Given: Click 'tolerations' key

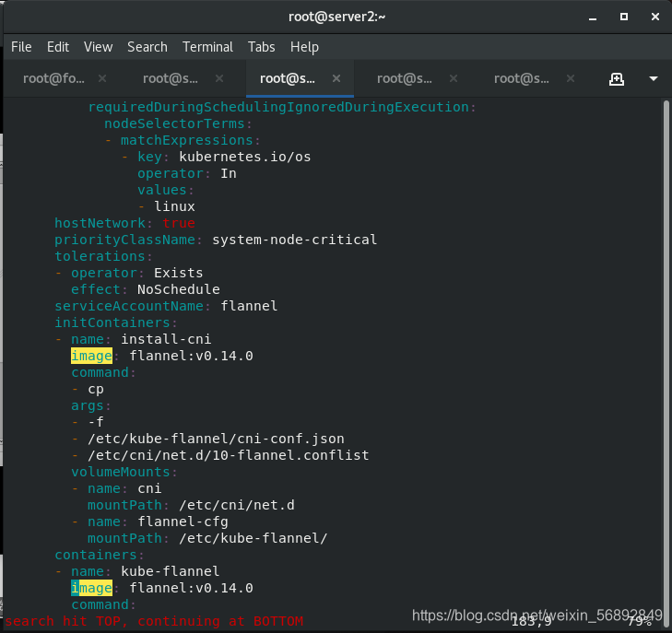Looking at the screenshot, I should tap(100, 256).
